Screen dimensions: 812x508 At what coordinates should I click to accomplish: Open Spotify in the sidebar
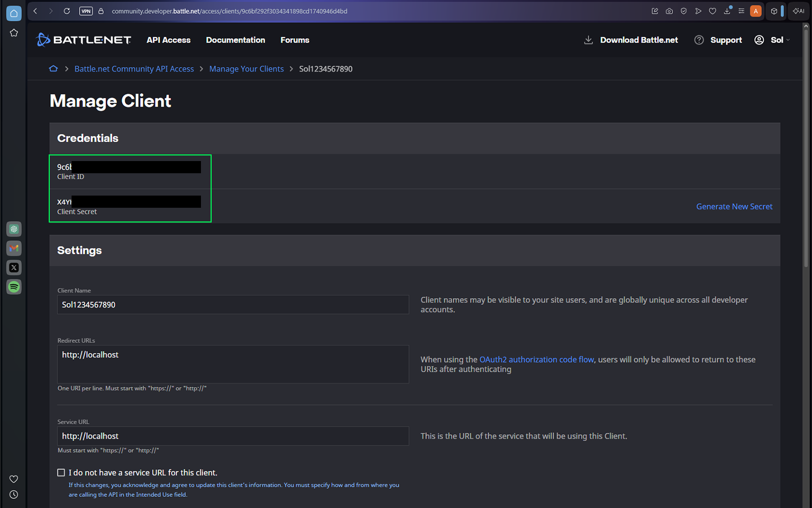click(14, 287)
